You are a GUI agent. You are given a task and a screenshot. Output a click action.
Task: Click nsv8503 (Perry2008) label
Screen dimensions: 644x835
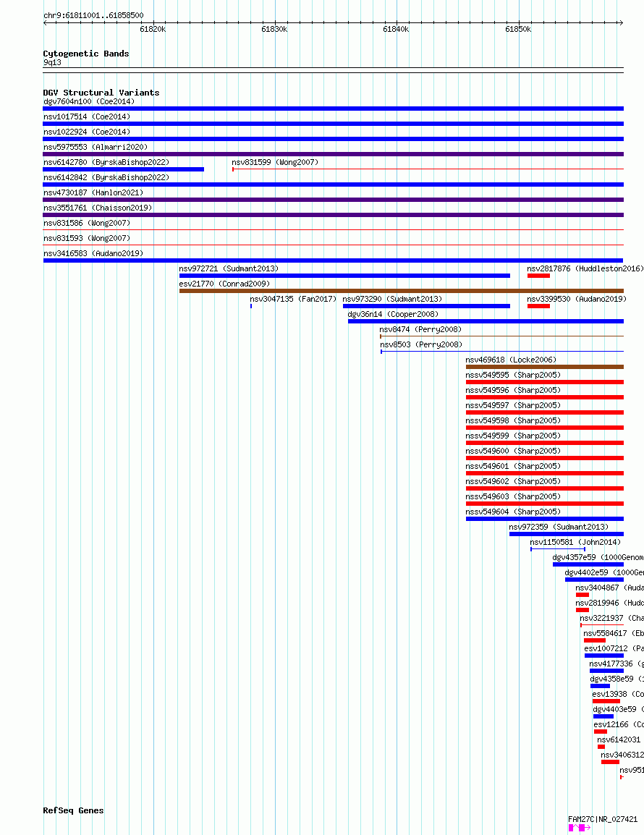(x=421, y=344)
